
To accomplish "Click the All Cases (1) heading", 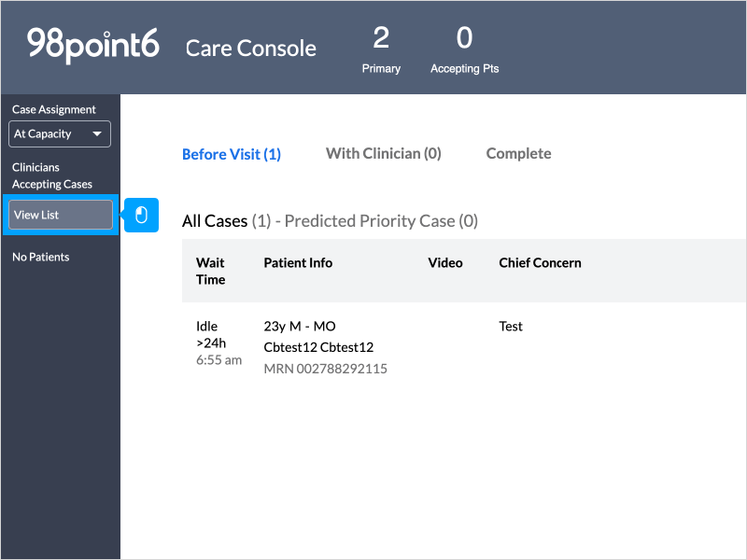I will (x=225, y=221).
